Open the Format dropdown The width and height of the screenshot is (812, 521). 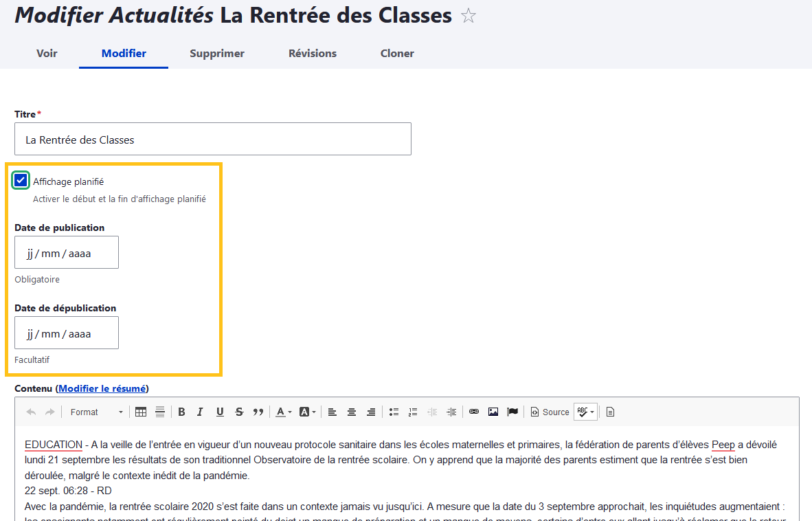pos(96,412)
